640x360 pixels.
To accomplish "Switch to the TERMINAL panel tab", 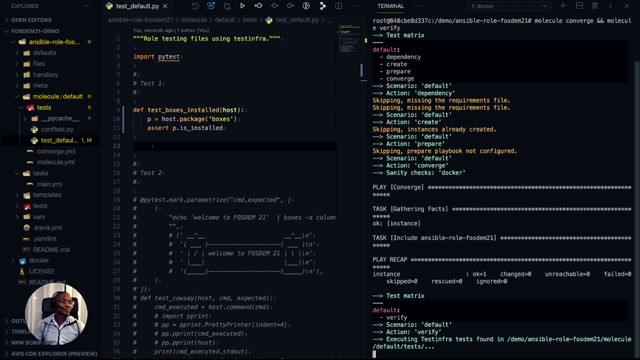I will 390,6.
